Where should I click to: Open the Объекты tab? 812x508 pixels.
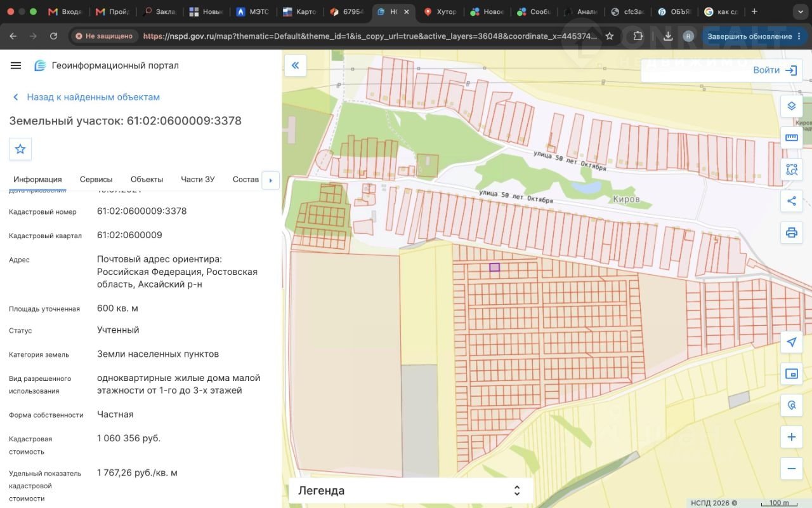pos(147,180)
